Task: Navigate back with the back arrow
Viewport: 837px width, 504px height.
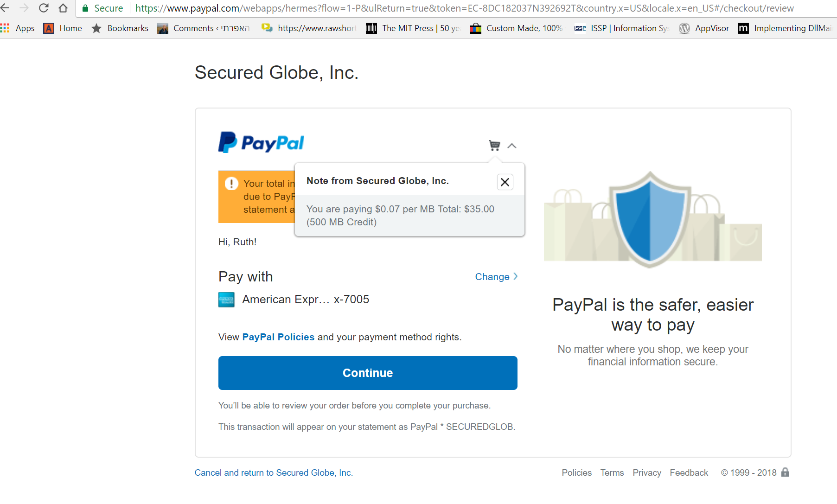Action: [x=5, y=8]
